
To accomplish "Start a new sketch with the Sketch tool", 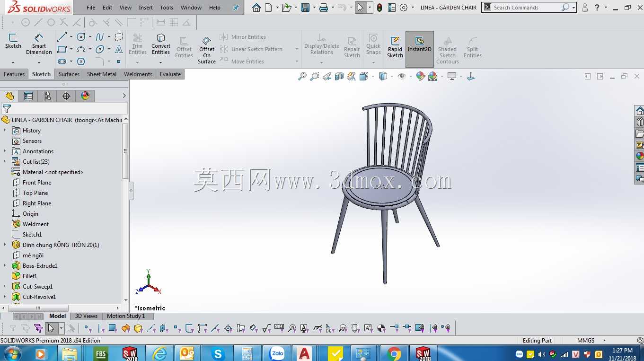I will tap(13, 42).
